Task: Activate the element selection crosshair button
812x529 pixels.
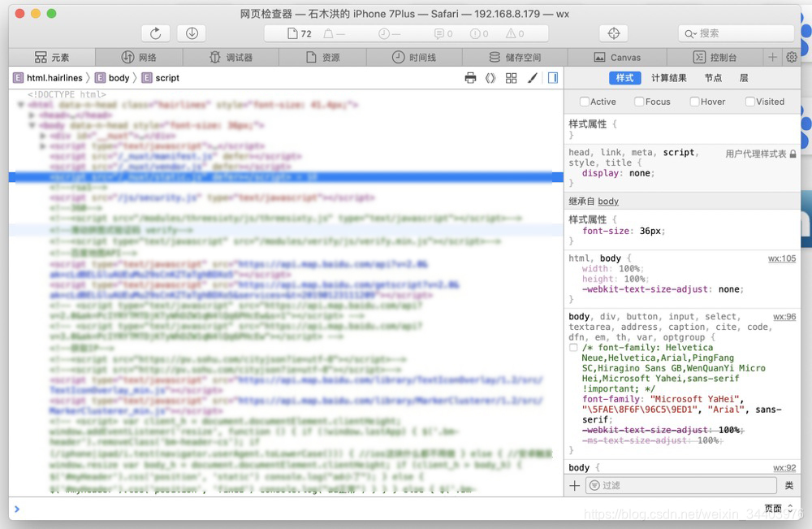Action: (614, 33)
